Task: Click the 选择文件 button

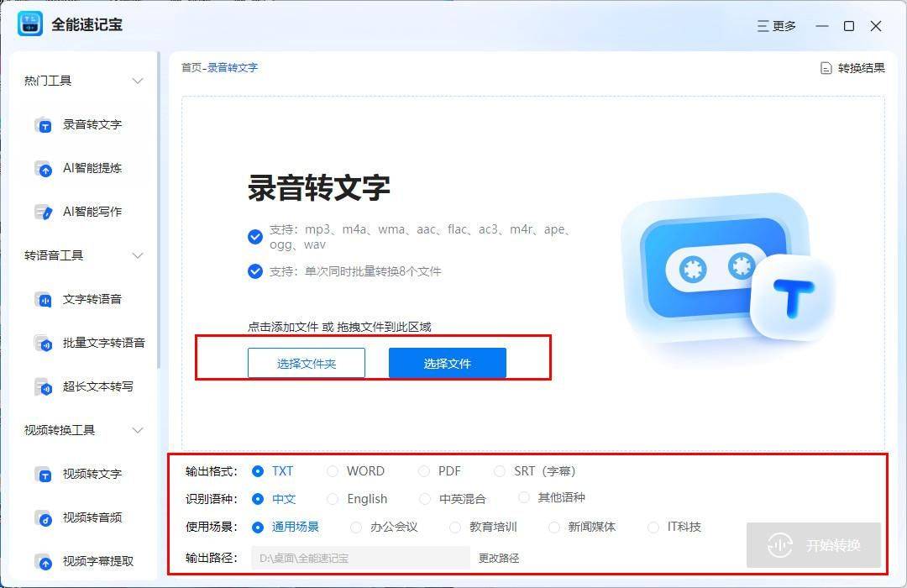Action: pyautogui.click(x=447, y=362)
